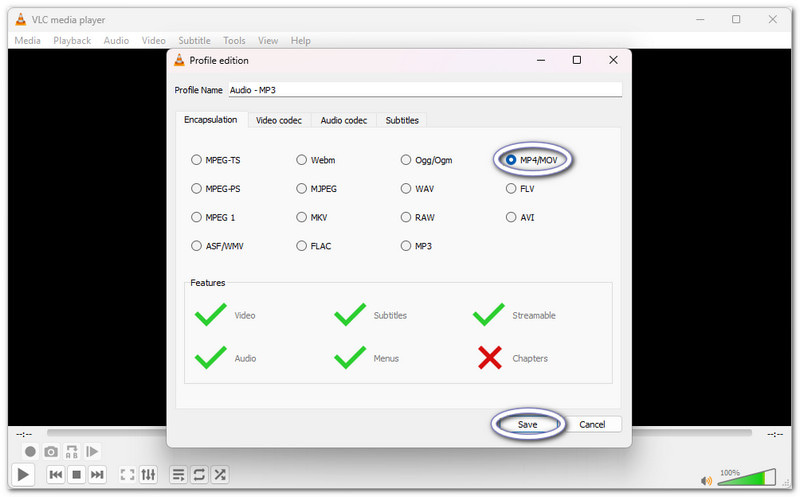Open the Playback menu
800x497 pixels.
tap(72, 40)
